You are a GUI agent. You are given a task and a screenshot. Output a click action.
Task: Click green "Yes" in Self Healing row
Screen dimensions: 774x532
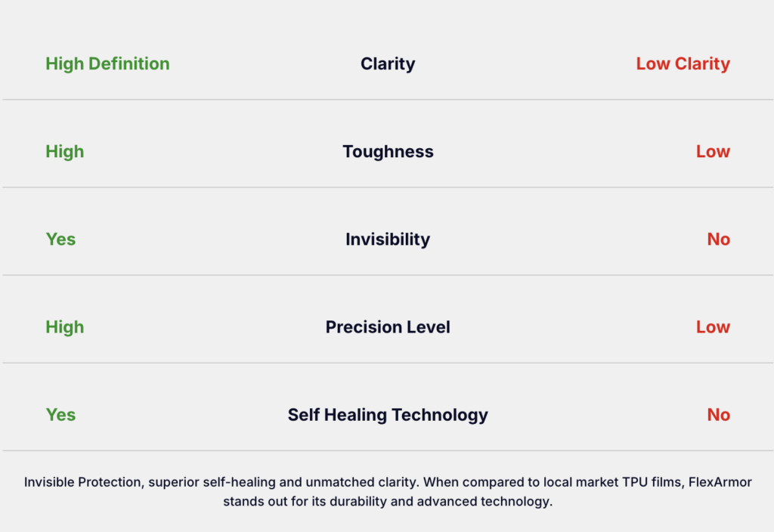point(60,415)
